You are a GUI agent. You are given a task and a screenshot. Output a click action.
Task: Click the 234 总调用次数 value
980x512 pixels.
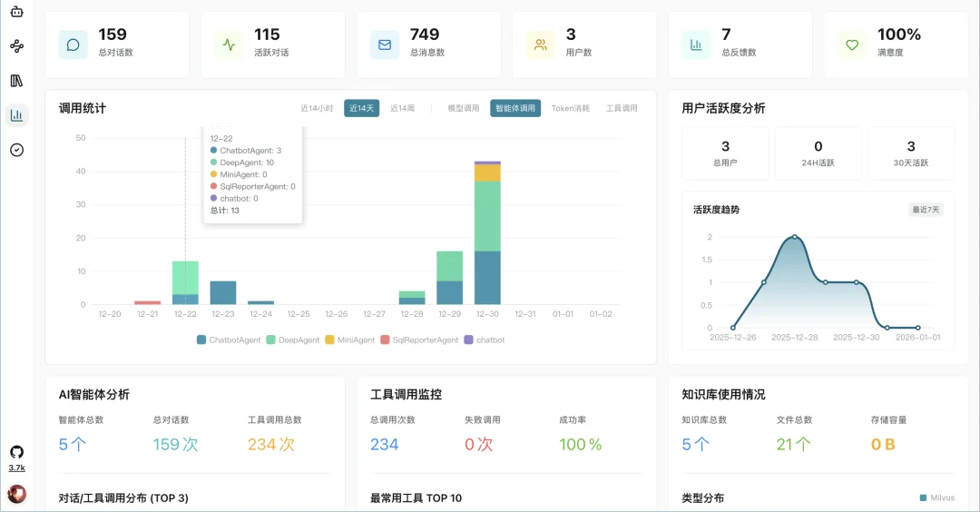coord(385,445)
